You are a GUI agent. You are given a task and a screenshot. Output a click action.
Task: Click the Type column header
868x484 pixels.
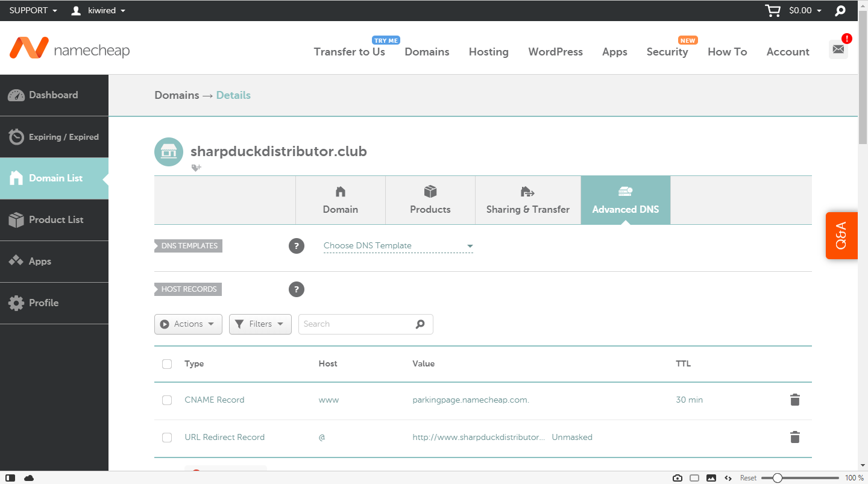click(194, 364)
